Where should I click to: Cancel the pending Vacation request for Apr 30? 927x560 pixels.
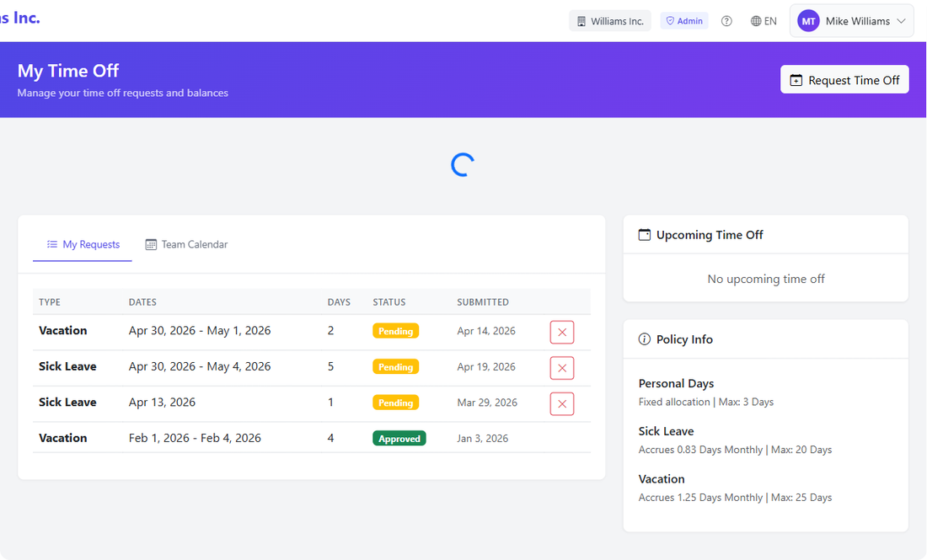click(x=561, y=332)
